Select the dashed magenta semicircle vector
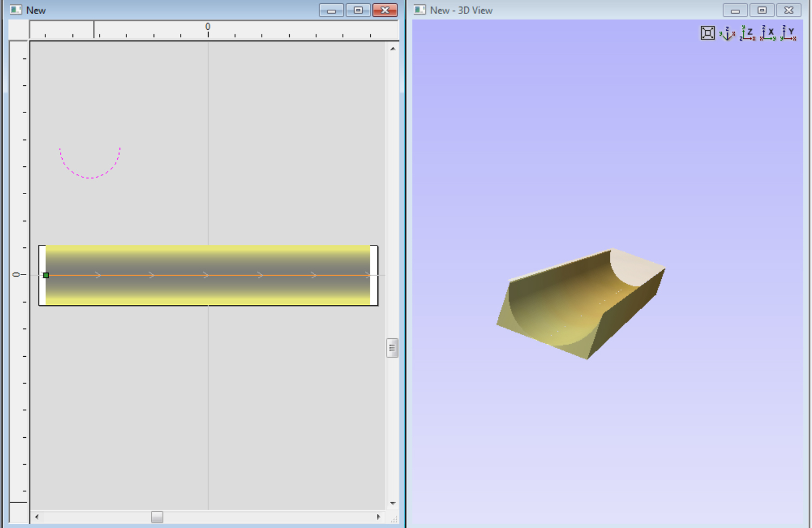Screen dimensions: 812x528 [x=90, y=177]
